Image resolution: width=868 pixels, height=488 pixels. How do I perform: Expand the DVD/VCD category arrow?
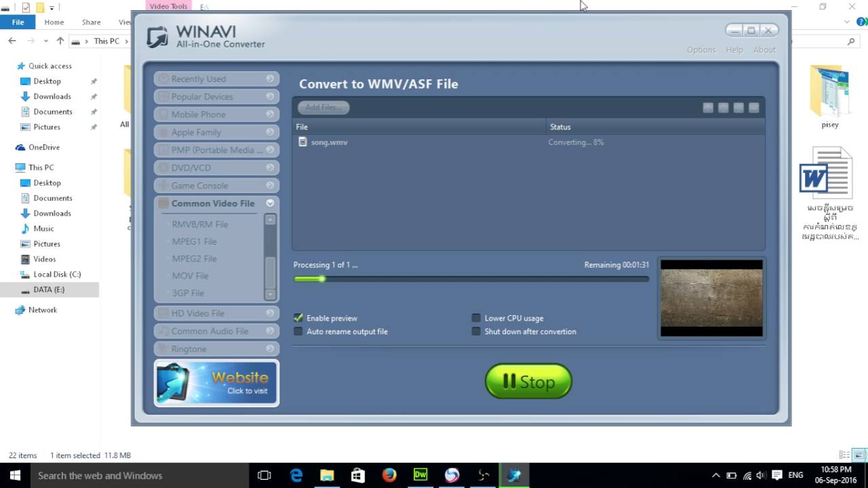point(270,167)
